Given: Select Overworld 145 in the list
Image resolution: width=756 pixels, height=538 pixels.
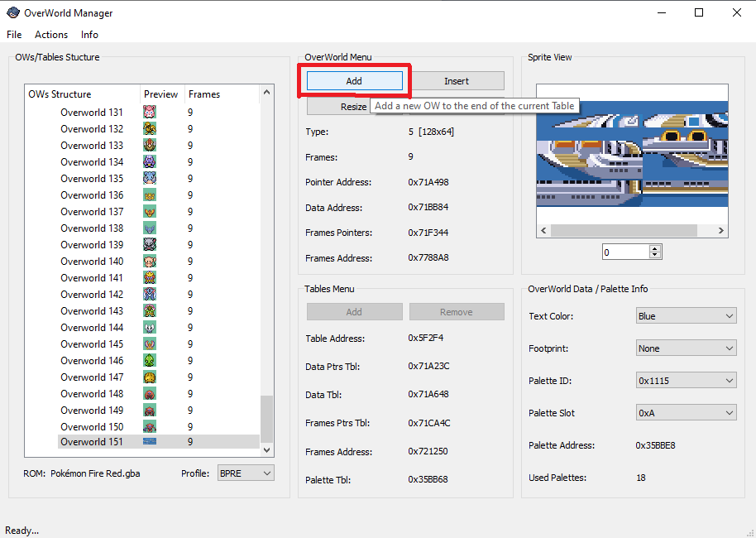Looking at the screenshot, I should 92,344.
